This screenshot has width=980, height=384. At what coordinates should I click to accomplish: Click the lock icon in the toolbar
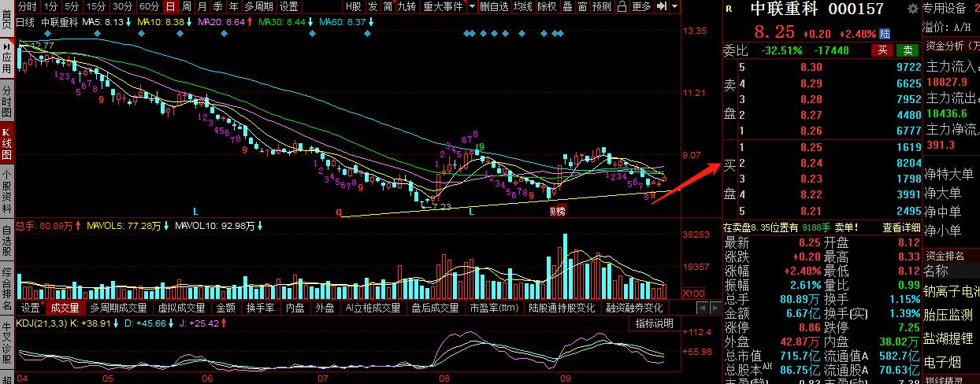[622, 7]
